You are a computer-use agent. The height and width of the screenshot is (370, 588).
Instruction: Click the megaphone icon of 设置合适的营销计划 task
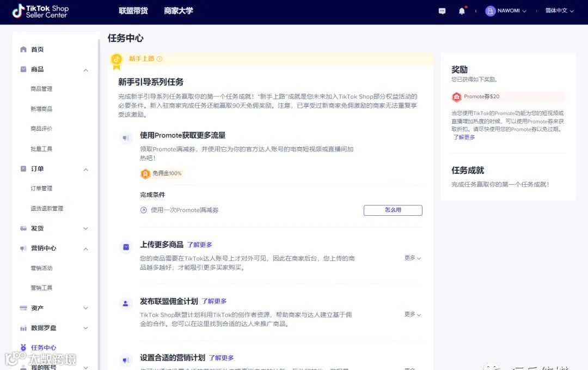pos(126,360)
